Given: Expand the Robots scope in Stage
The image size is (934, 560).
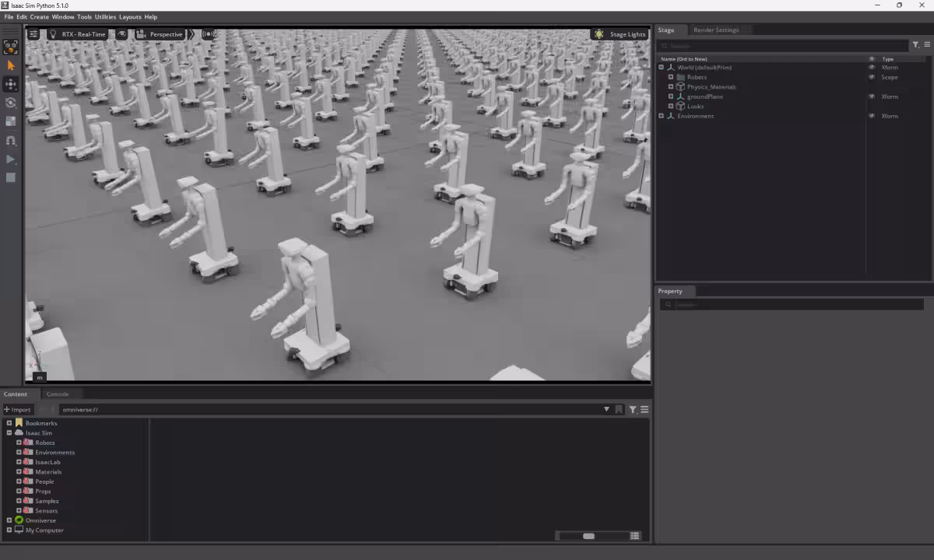Looking at the screenshot, I should (x=671, y=77).
